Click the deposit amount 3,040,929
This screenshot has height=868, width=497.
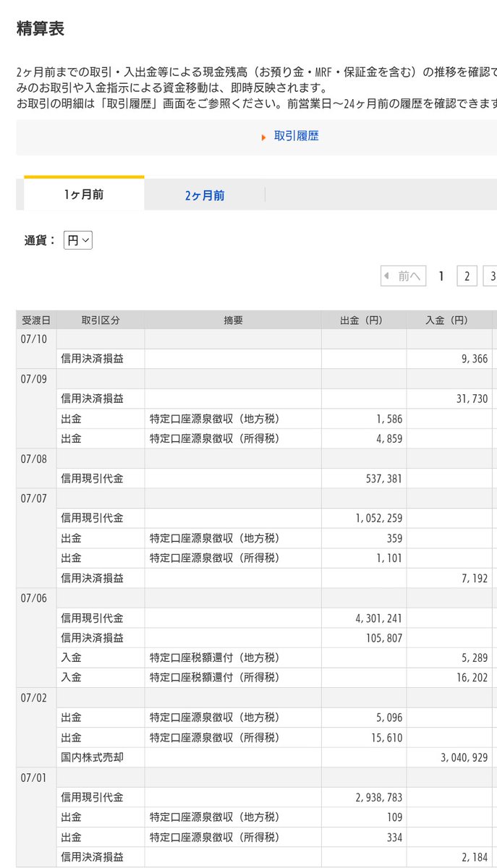(464, 758)
